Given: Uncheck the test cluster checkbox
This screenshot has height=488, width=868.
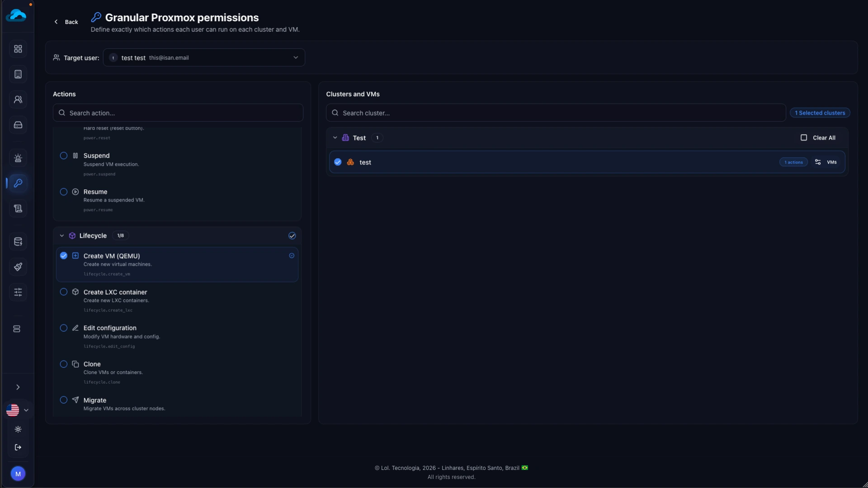Looking at the screenshot, I should [x=338, y=162].
